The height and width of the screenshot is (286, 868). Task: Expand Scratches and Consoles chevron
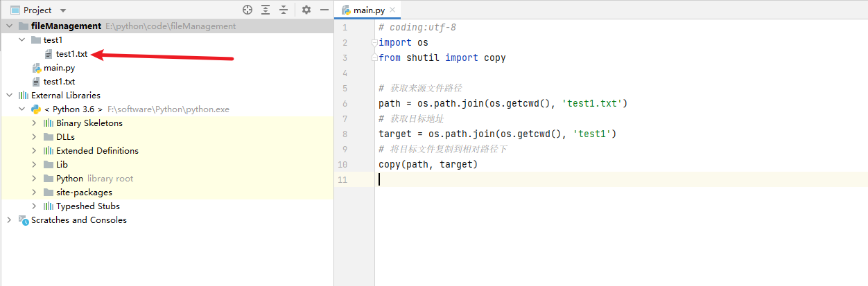point(9,220)
